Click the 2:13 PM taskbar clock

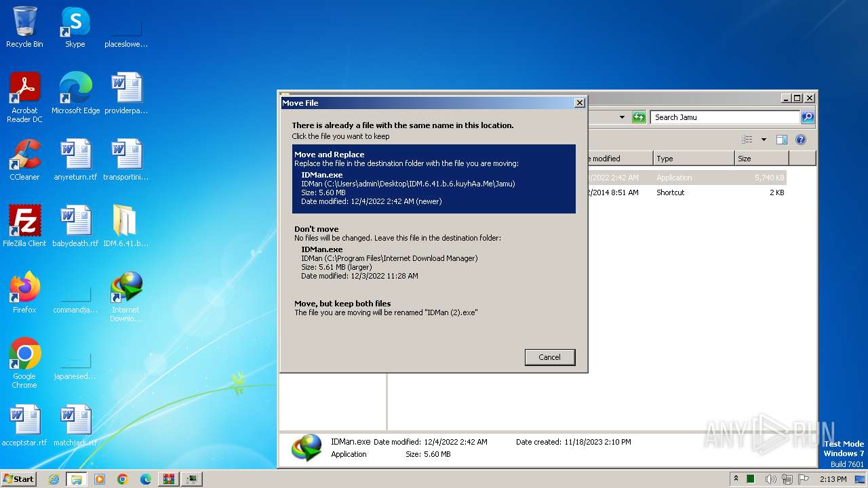point(833,479)
